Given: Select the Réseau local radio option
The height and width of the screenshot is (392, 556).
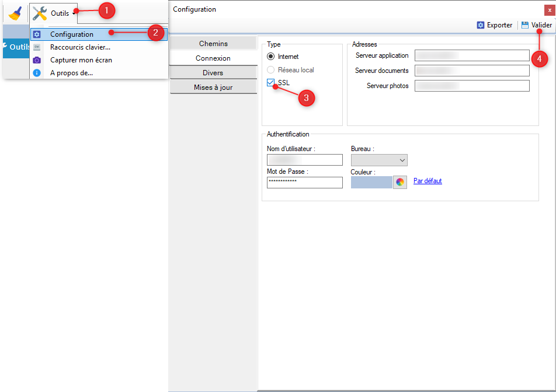Looking at the screenshot, I should coord(270,70).
